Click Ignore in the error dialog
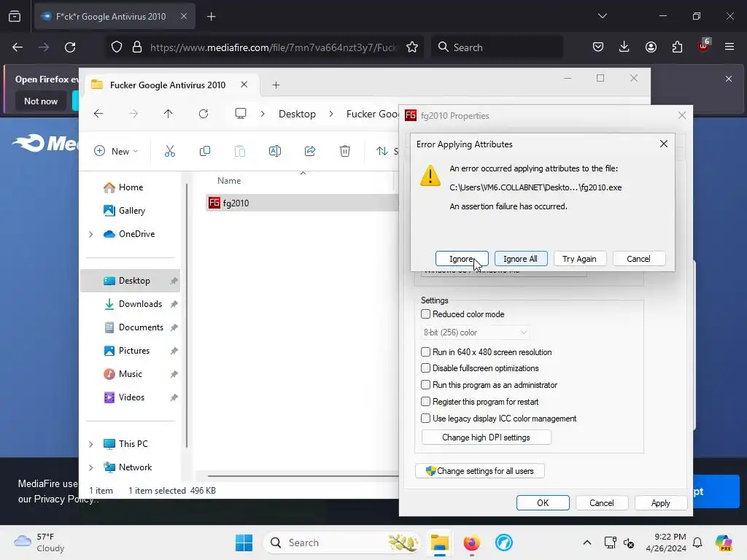This screenshot has width=747, height=560. (x=462, y=259)
